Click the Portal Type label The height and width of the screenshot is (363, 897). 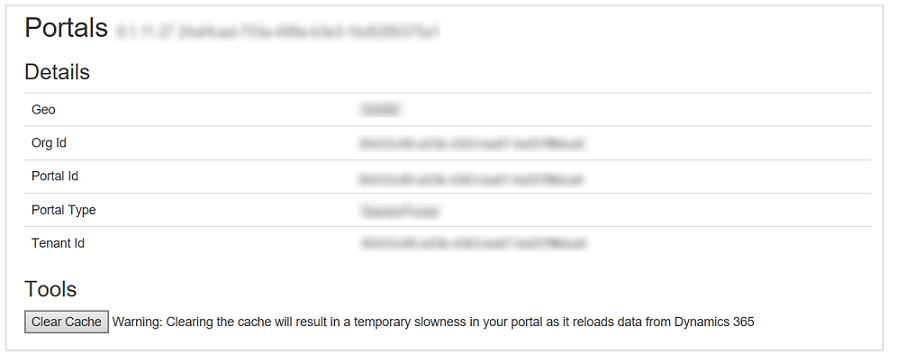point(63,210)
